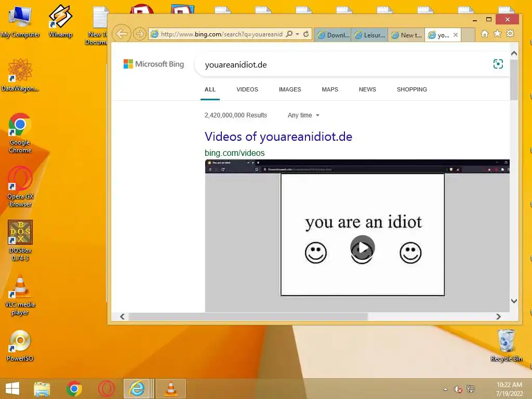Open a new blank tab

coord(468,35)
